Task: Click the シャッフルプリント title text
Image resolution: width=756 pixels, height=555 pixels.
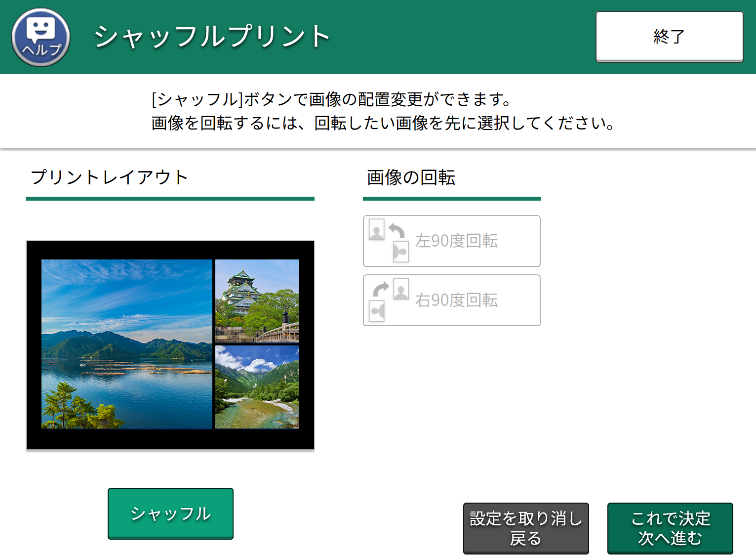Action: coord(212,36)
